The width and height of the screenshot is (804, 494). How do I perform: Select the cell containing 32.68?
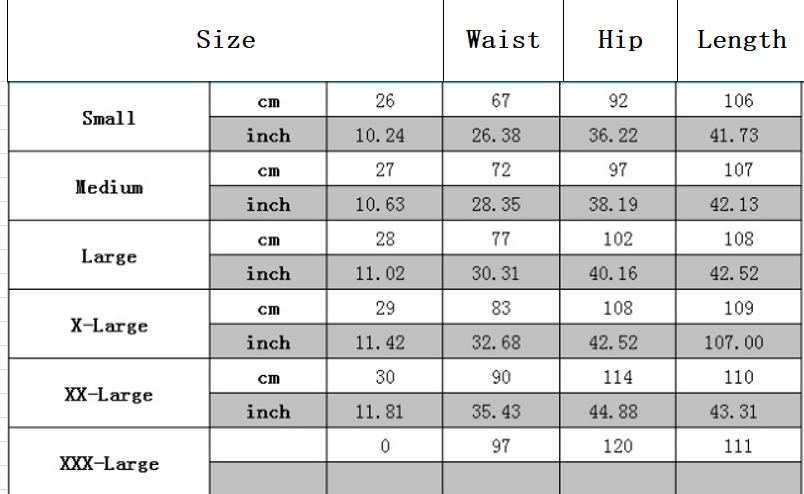point(501,342)
